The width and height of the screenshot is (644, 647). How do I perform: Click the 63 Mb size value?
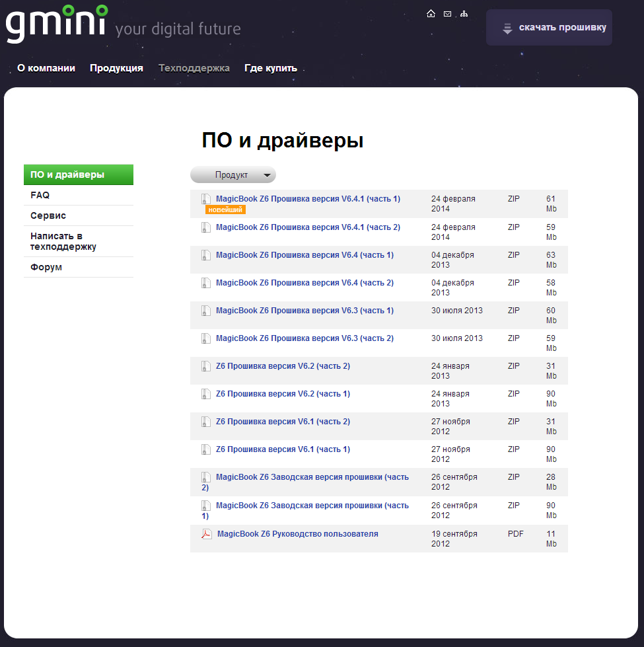tap(552, 260)
